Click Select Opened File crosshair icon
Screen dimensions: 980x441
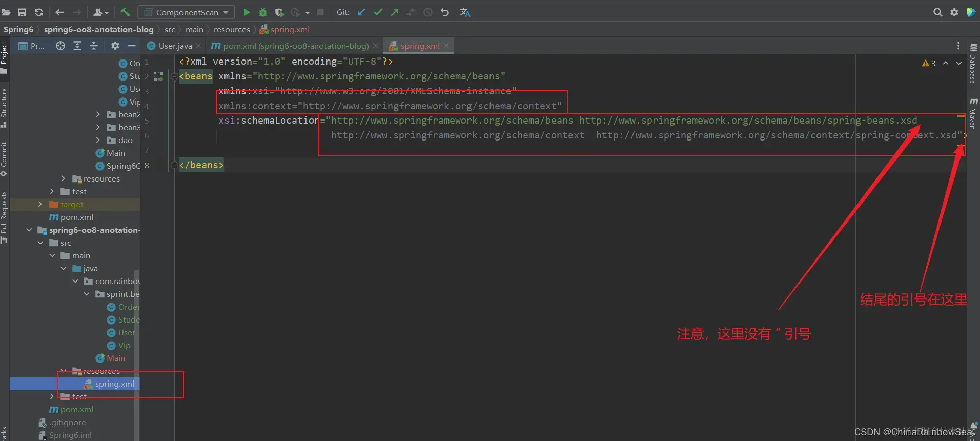tap(60, 46)
